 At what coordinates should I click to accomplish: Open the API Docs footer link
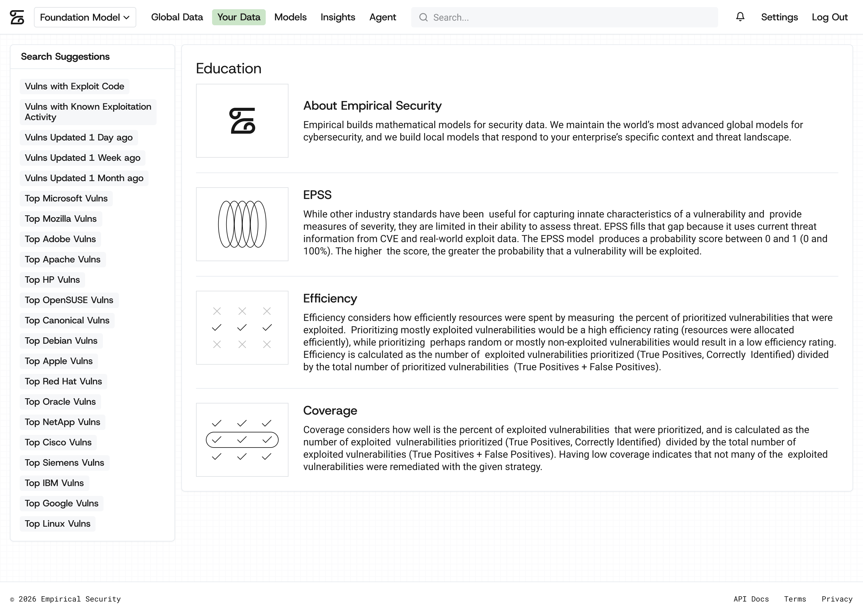click(751, 599)
